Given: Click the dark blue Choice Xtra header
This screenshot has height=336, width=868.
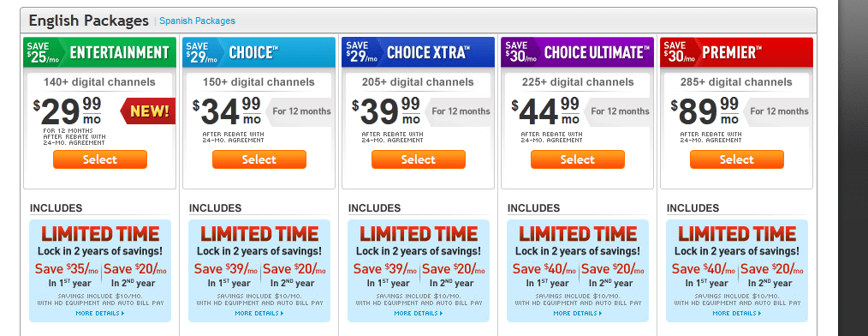Looking at the screenshot, I should coord(418,52).
